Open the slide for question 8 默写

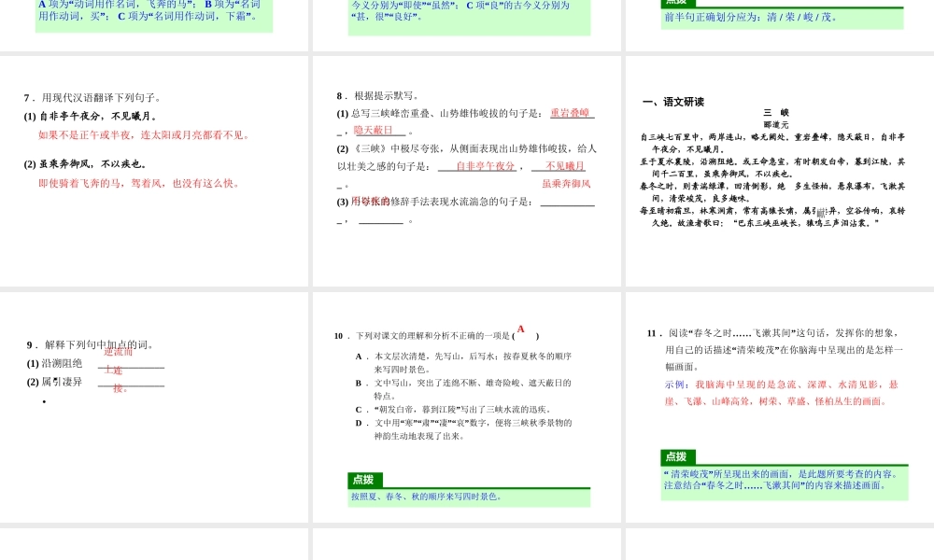(x=466, y=172)
